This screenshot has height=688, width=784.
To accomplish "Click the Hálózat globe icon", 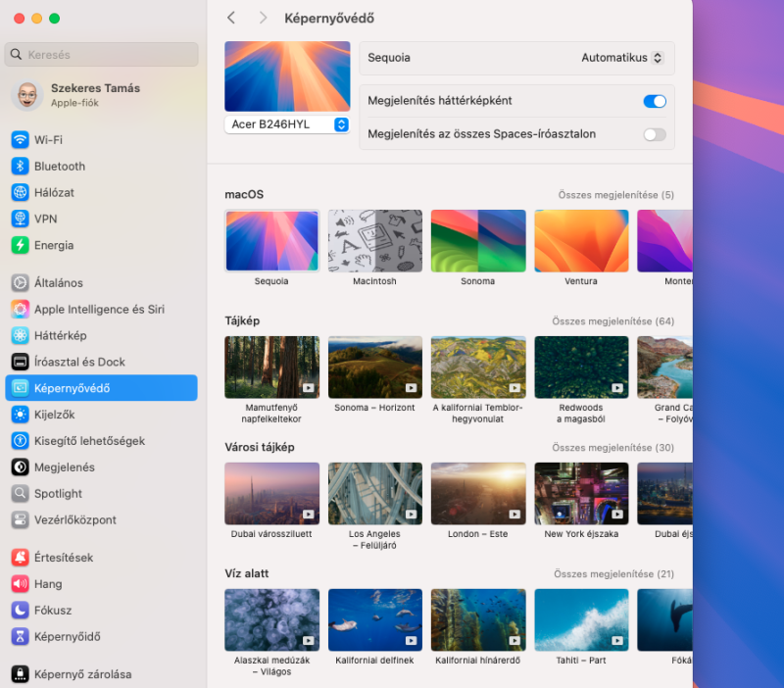I will tap(20, 192).
